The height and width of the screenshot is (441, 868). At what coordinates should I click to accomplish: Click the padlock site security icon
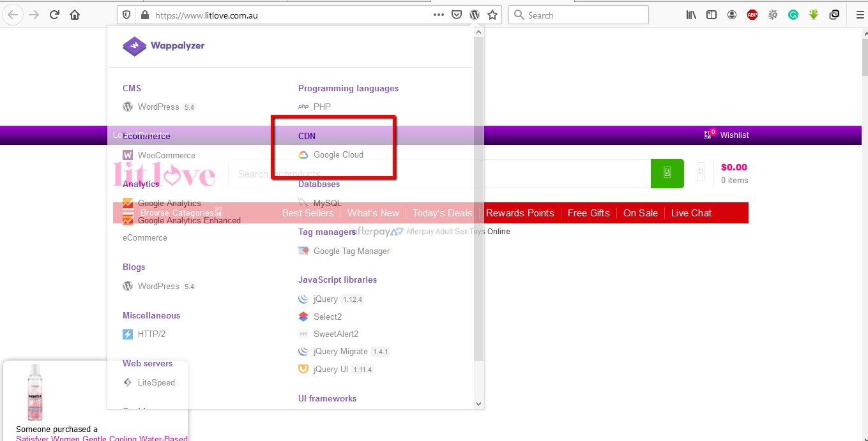(144, 15)
